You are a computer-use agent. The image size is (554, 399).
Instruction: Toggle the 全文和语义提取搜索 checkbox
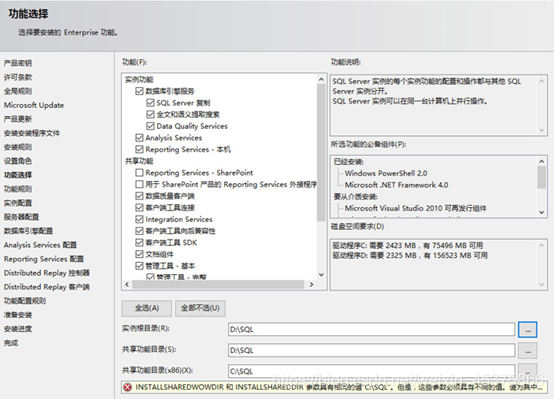pos(150,115)
